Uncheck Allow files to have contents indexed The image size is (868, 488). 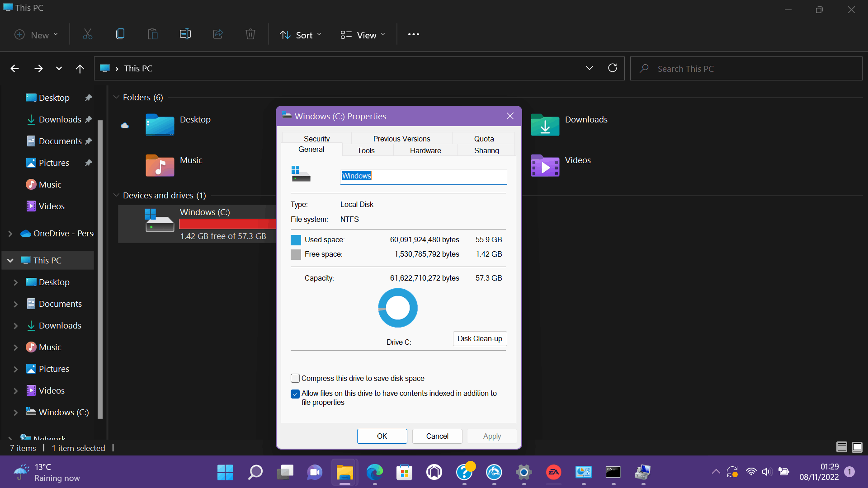pyautogui.click(x=295, y=394)
